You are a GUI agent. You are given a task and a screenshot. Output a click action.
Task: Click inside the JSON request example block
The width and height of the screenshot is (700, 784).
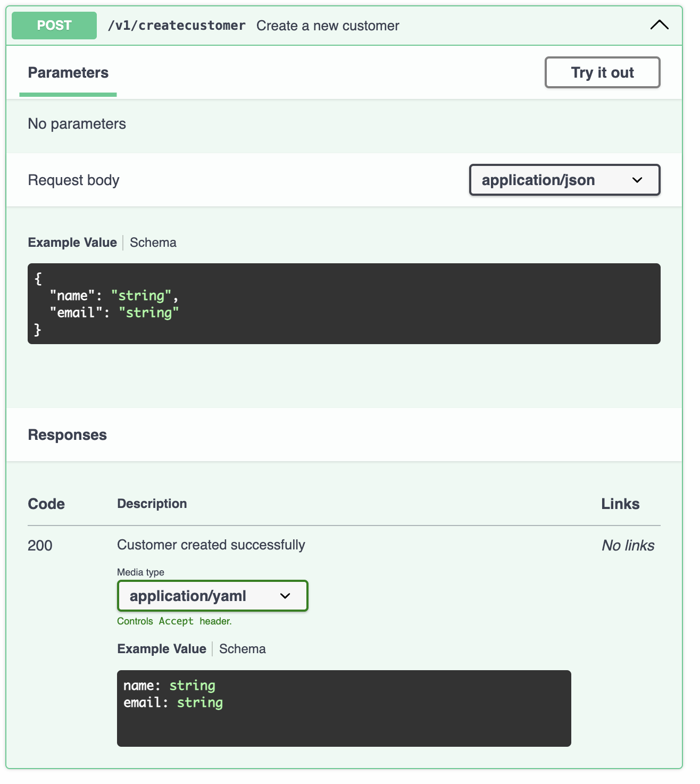point(344,304)
